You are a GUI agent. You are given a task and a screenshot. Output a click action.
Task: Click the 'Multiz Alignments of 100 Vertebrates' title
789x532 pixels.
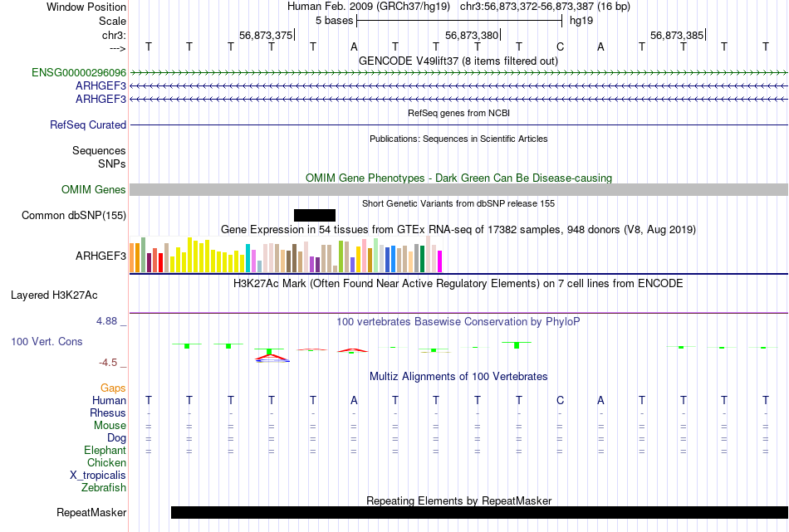[x=458, y=377]
